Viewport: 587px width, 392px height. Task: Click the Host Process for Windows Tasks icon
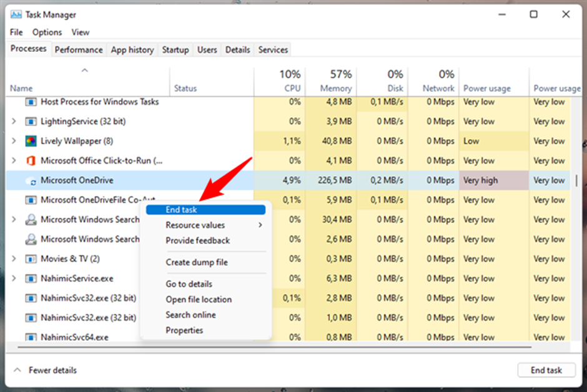point(31,102)
